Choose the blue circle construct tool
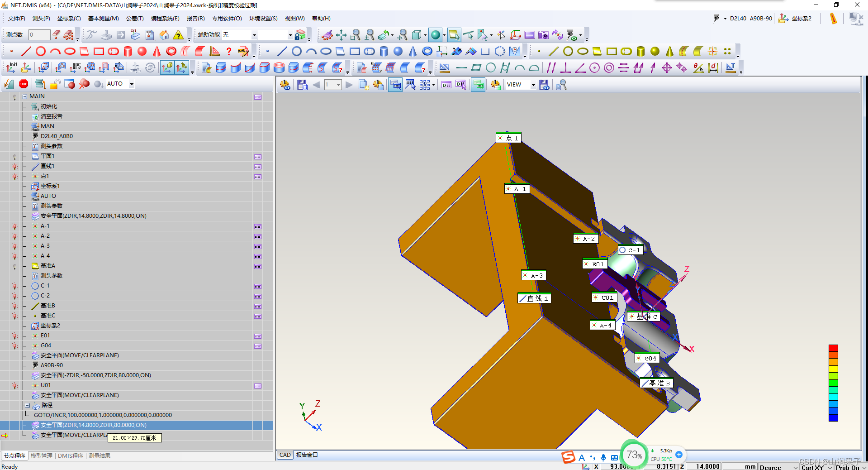Viewport: 868px width, 470px height. pos(297,51)
